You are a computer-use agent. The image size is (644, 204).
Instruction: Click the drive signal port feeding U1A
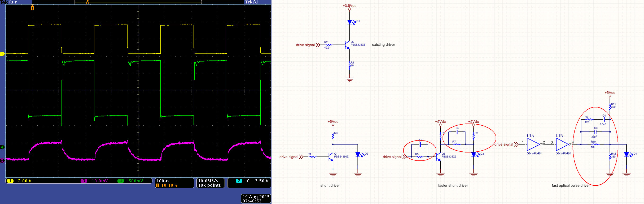pyautogui.click(x=506, y=144)
